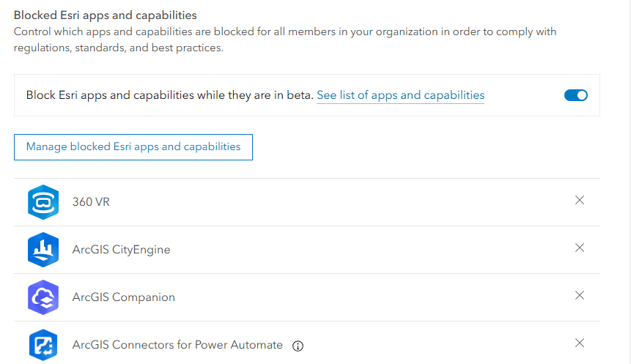Click the ArcGIS CityEngine app icon
Screen dimensions: 631x364
click(x=43, y=250)
